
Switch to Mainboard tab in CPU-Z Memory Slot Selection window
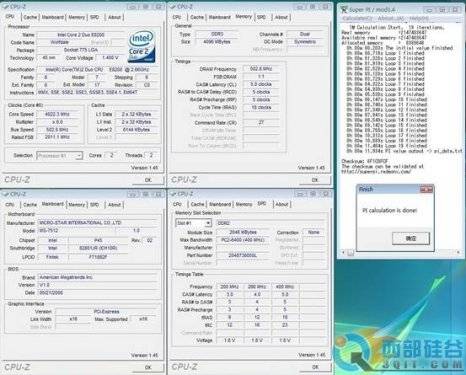coord(220,204)
